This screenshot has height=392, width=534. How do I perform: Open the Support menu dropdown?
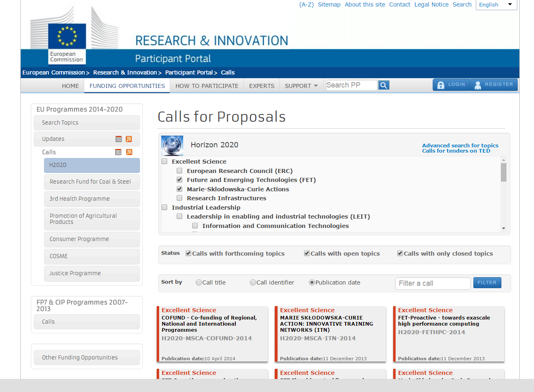pyautogui.click(x=301, y=86)
